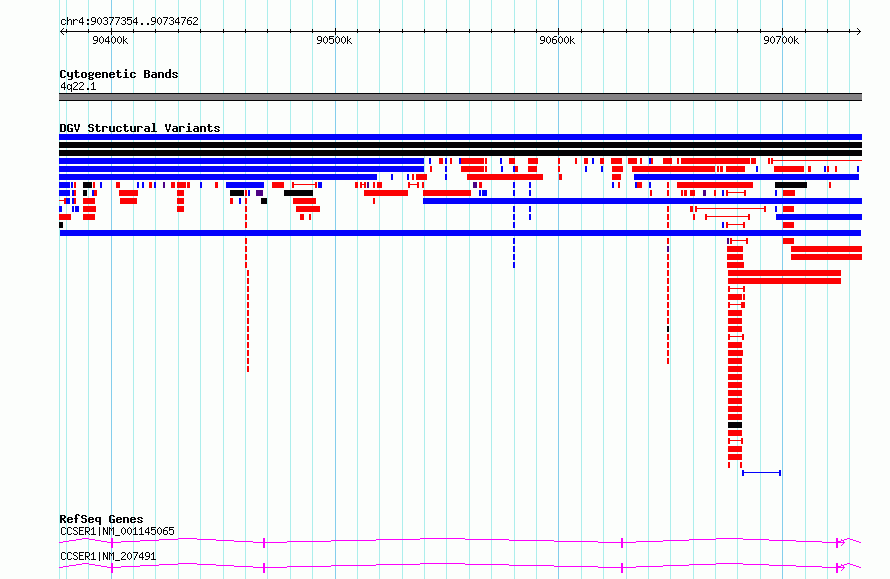The image size is (890, 579).
Task: Click the blue line-style variant below the red stack
Action: click(762, 473)
